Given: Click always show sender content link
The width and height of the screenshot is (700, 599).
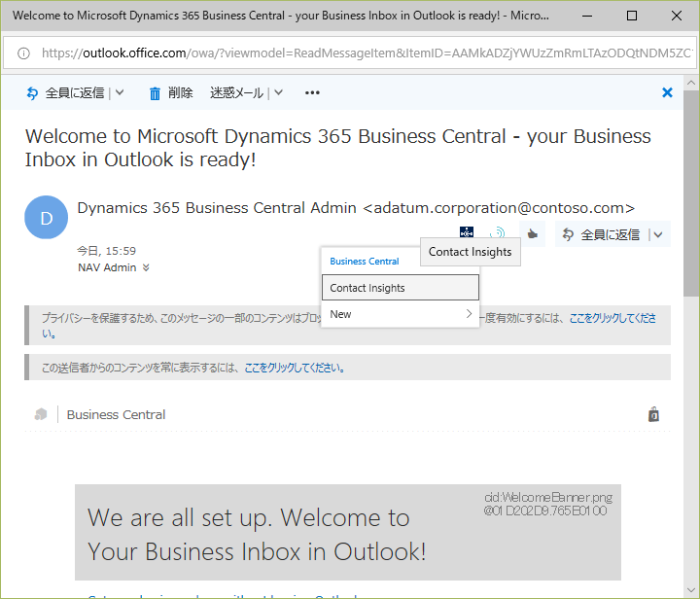Looking at the screenshot, I should (295, 368).
